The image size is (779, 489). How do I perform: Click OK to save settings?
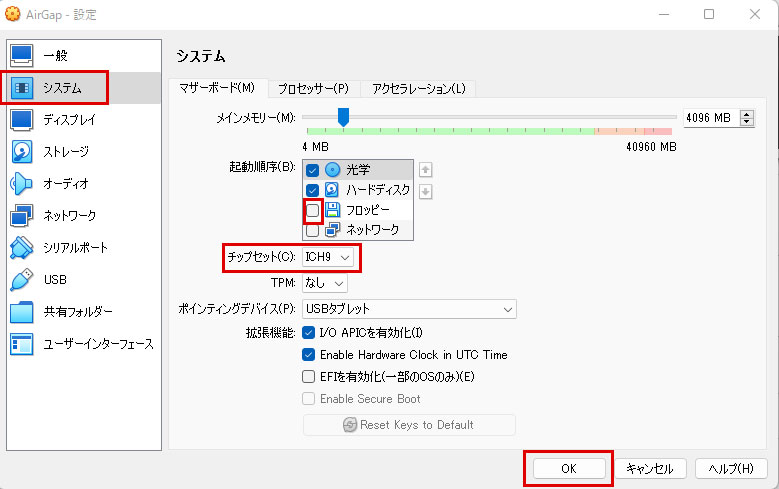(569, 469)
